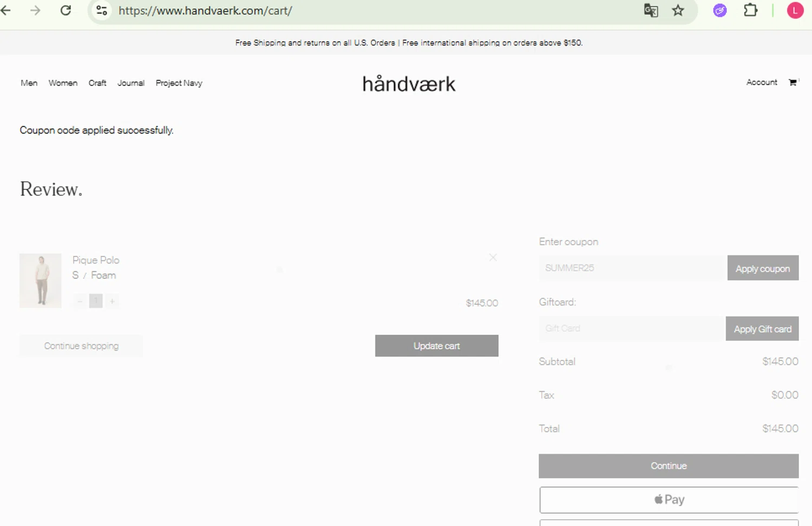Click the Apply coupon button
This screenshot has width=812, height=526.
(763, 268)
